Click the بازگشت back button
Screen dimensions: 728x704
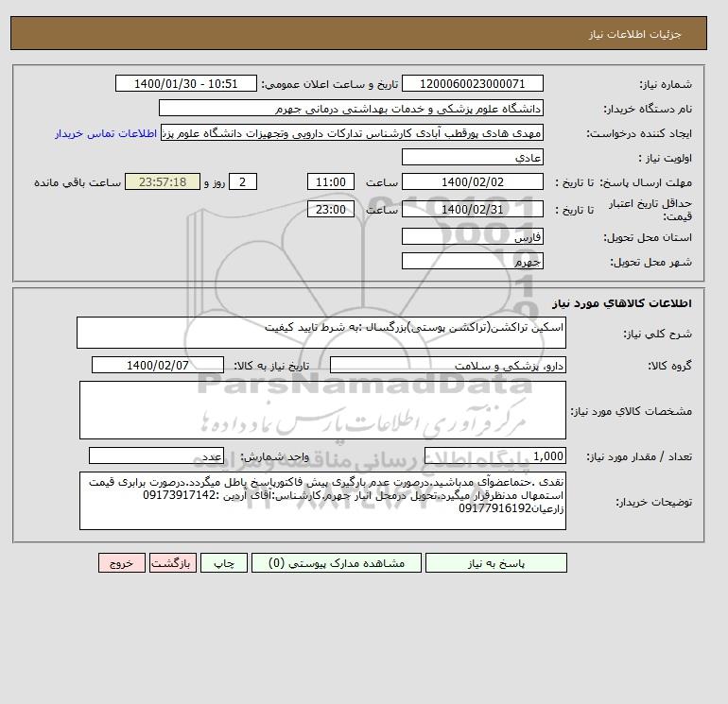point(173,563)
